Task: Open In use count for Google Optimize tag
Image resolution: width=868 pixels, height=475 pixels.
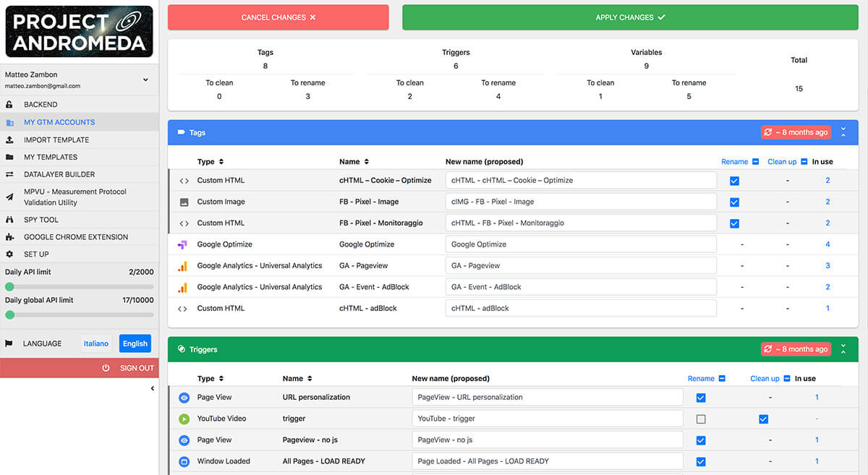Action: point(827,244)
